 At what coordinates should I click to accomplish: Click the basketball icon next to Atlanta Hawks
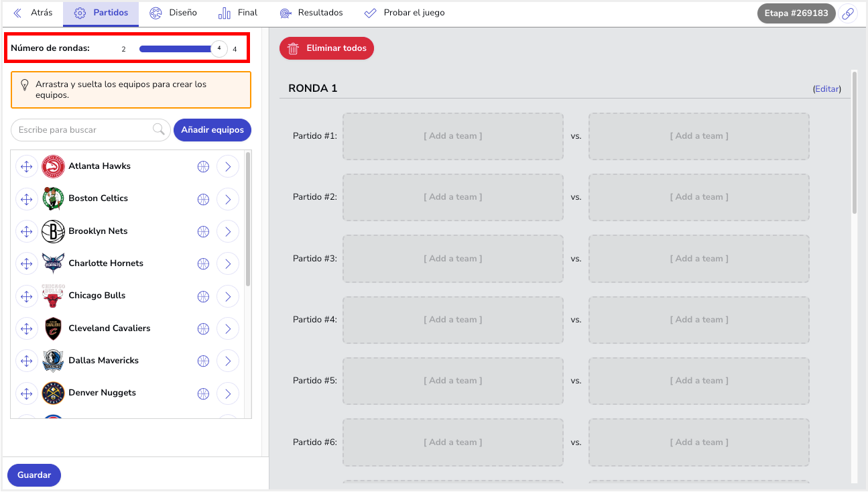(204, 167)
